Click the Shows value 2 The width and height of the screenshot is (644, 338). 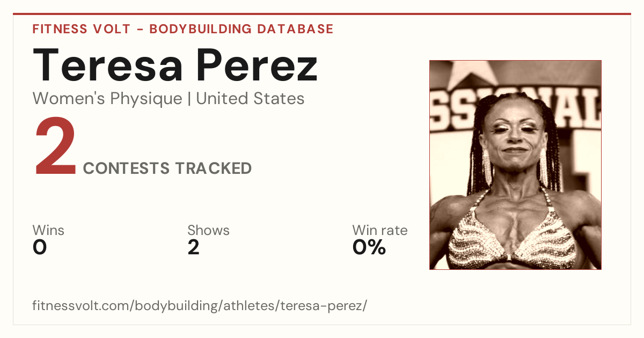[x=193, y=247]
